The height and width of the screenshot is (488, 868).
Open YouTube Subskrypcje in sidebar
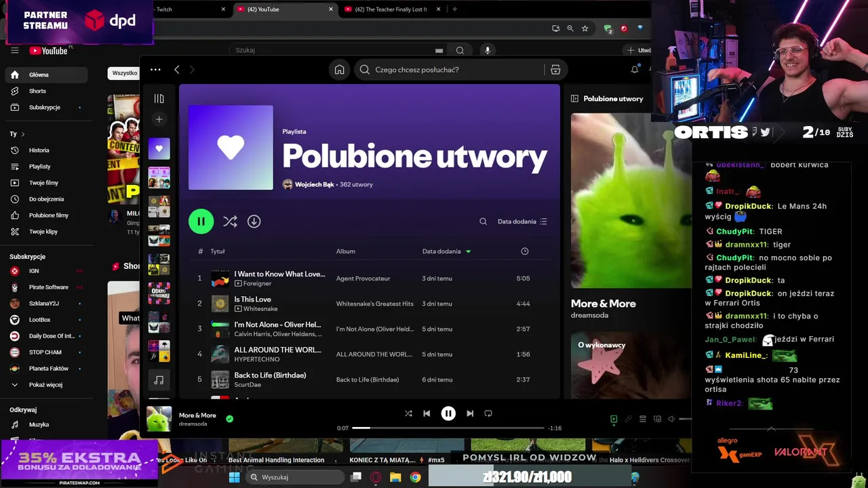[x=46, y=107]
